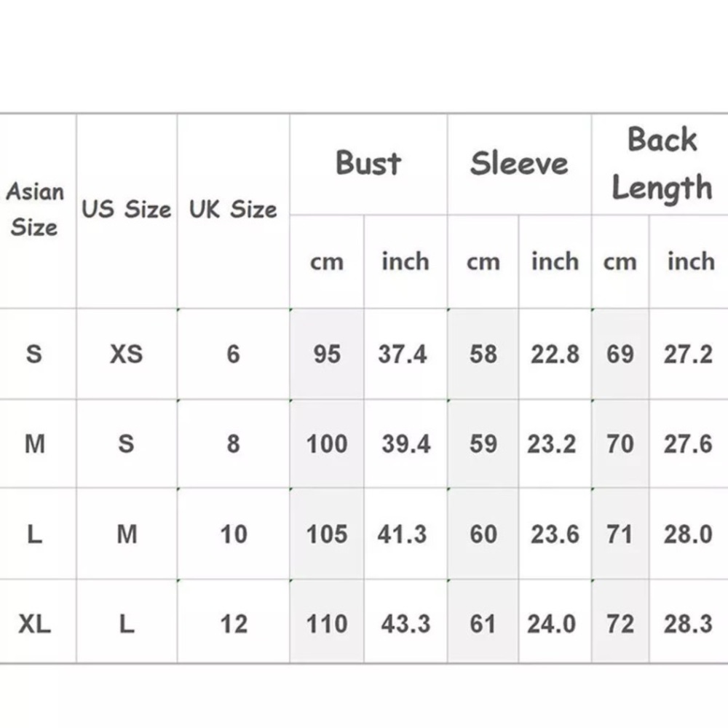Click sleeve value 24.0 inch cell
Viewport: 728px width, 728px height.
[555, 622]
